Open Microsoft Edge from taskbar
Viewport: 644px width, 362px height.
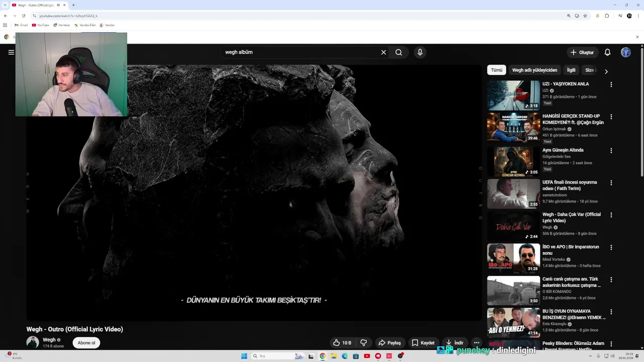point(345,356)
